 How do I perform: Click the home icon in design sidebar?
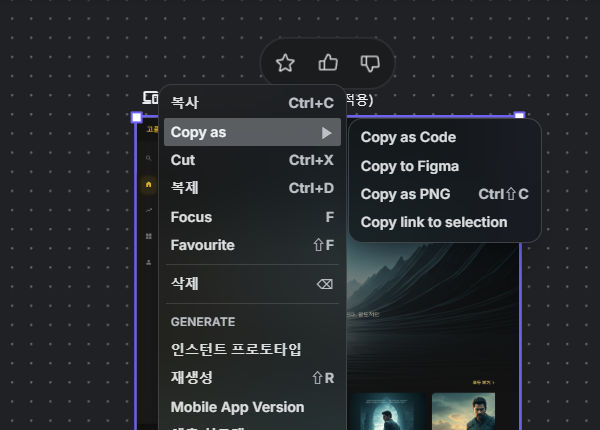pos(149,185)
